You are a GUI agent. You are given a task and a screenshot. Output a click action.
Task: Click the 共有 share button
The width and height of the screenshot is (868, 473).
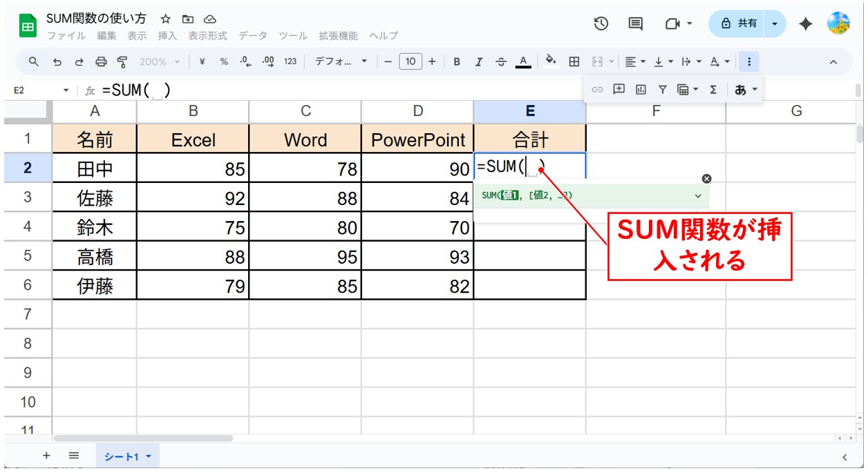click(x=739, y=23)
